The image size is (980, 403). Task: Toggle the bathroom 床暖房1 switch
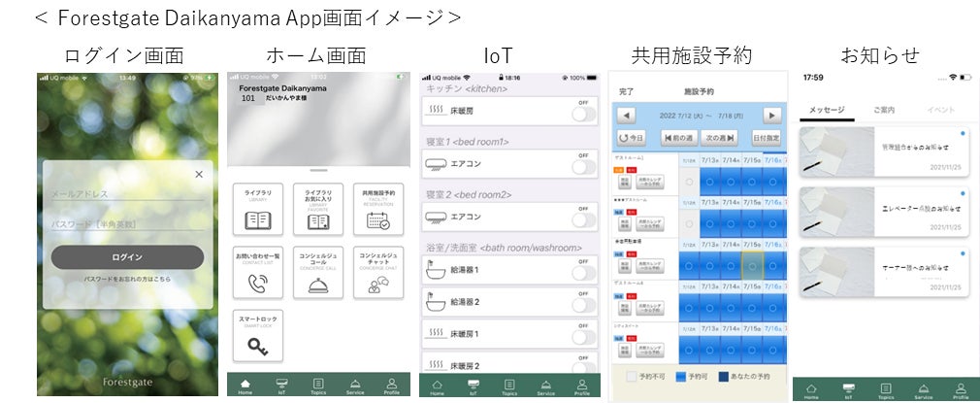pyautogui.click(x=584, y=337)
